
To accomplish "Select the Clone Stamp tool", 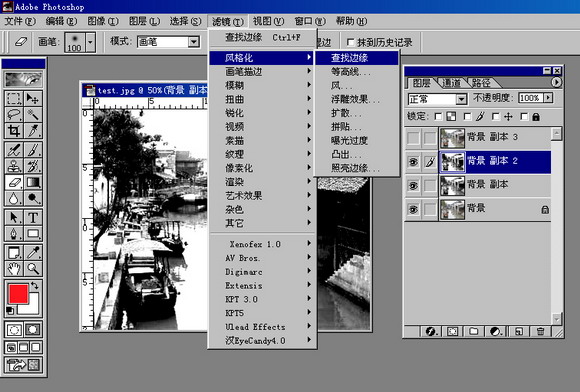I will 14,166.
